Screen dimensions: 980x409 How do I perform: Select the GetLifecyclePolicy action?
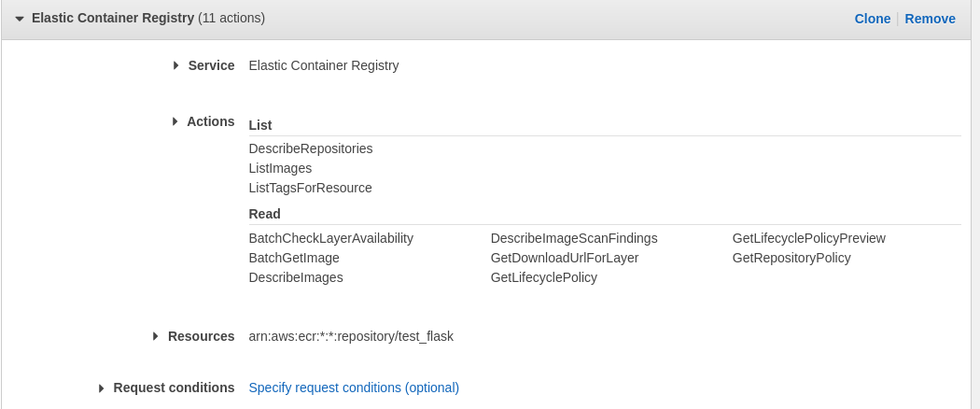(x=544, y=277)
